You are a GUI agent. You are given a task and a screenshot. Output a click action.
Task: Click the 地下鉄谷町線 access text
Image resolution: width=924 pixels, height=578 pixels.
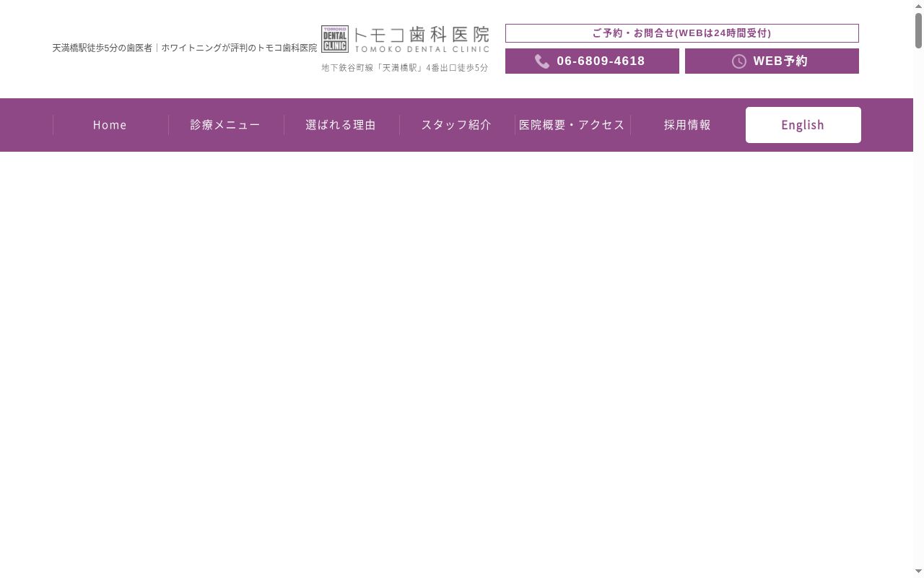tap(405, 68)
